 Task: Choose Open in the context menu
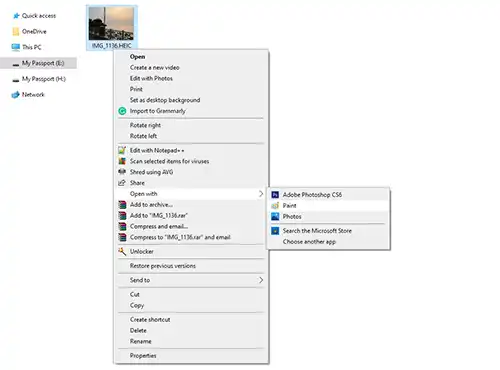coord(191,57)
